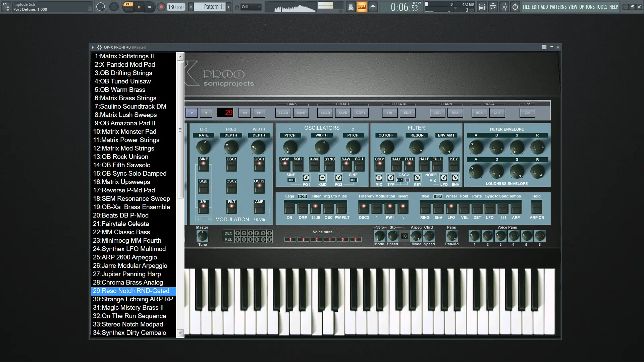Expand the plugin window menu arrow
The width and height of the screenshot is (644, 362).
[x=93, y=47]
